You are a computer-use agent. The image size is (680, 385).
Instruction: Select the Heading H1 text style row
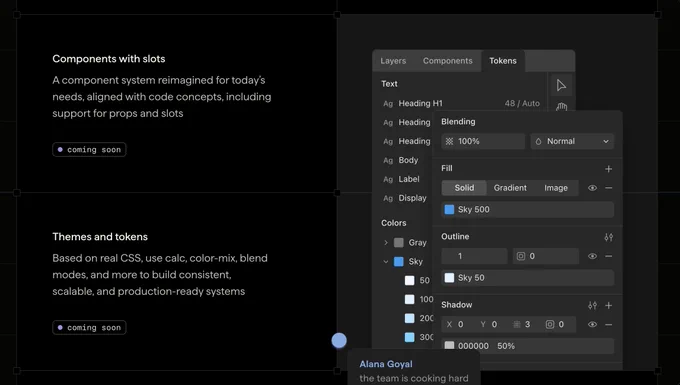click(461, 104)
